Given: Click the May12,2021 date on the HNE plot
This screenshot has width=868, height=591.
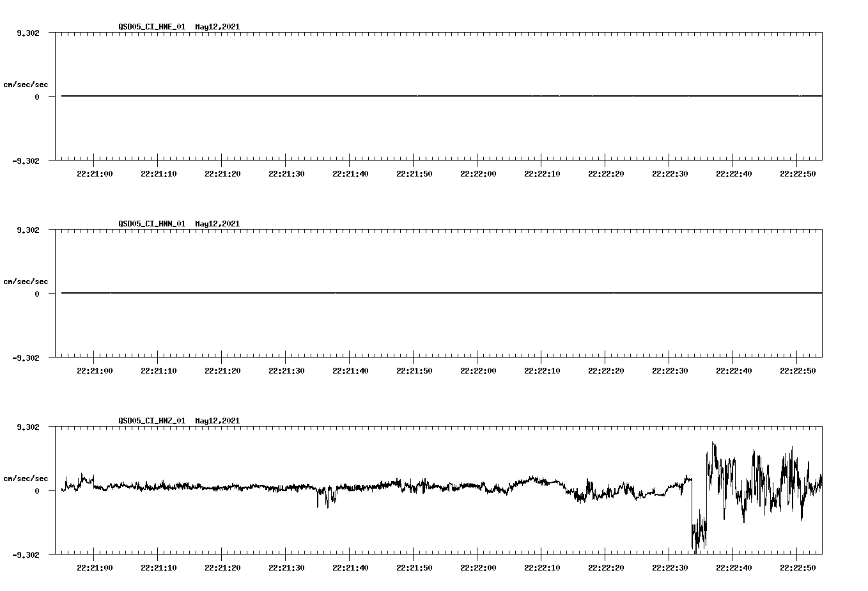Looking at the screenshot, I should (x=216, y=28).
